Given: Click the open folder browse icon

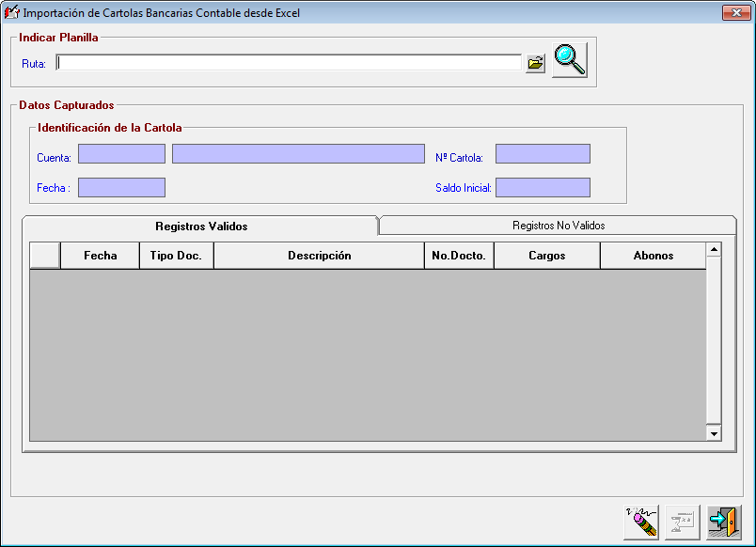Looking at the screenshot, I should 535,63.
